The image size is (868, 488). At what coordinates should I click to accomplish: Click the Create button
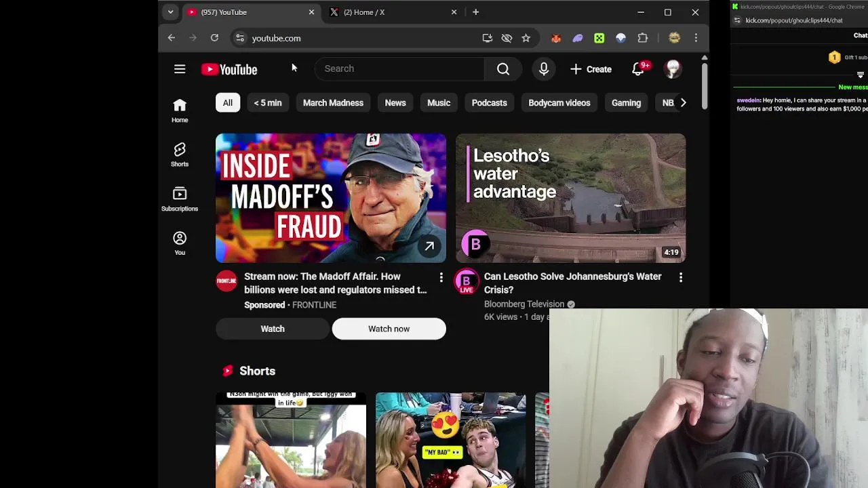coord(591,69)
